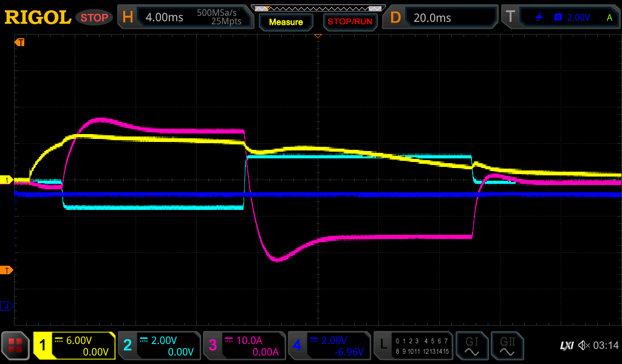Open the delay 20.0ms settings

(x=442, y=18)
